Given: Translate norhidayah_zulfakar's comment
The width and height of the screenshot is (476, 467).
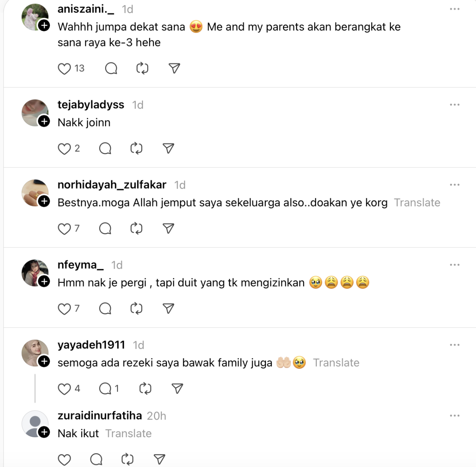Looking at the screenshot, I should (x=417, y=203).
